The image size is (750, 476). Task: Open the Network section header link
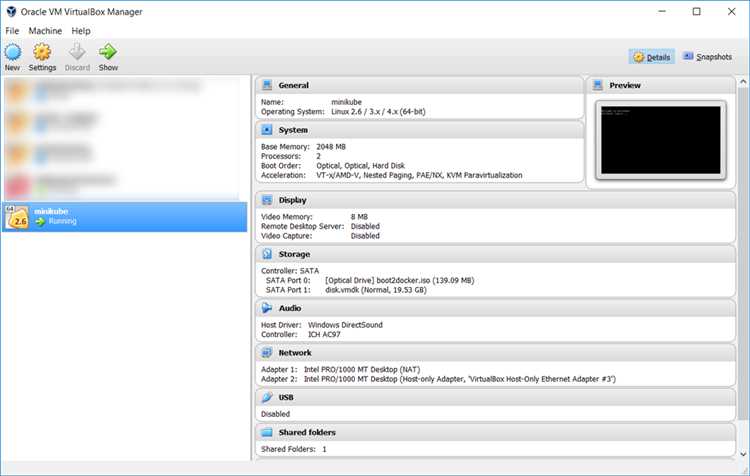pos(295,353)
